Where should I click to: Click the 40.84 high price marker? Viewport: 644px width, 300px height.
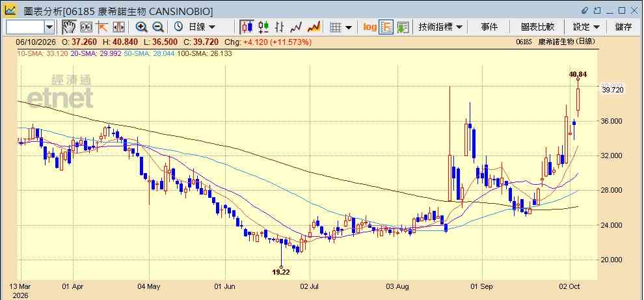(x=578, y=74)
